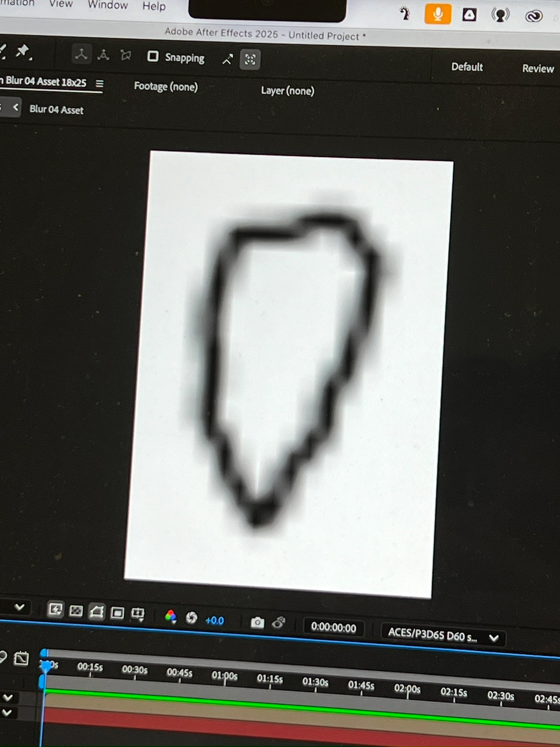Expand the second layer row chevron
The width and height of the screenshot is (560, 747).
[x=7, y=713]
